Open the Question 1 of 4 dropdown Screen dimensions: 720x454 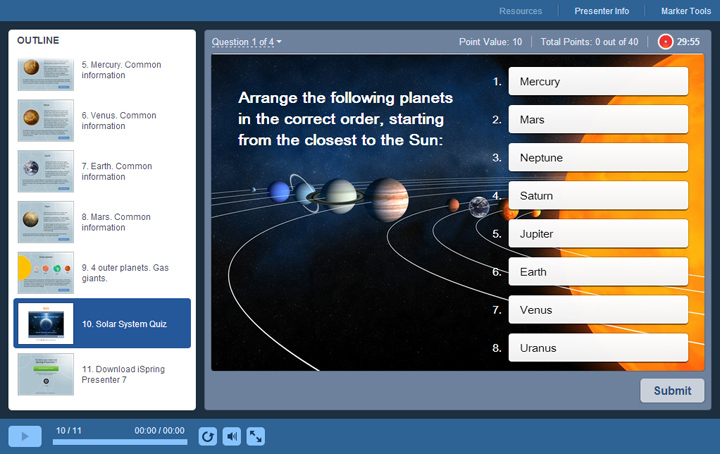pos(247,42)
